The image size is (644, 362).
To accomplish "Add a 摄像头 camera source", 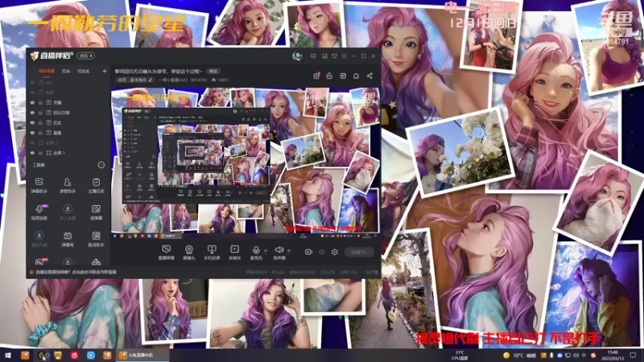I will click(x=189, y=252).
